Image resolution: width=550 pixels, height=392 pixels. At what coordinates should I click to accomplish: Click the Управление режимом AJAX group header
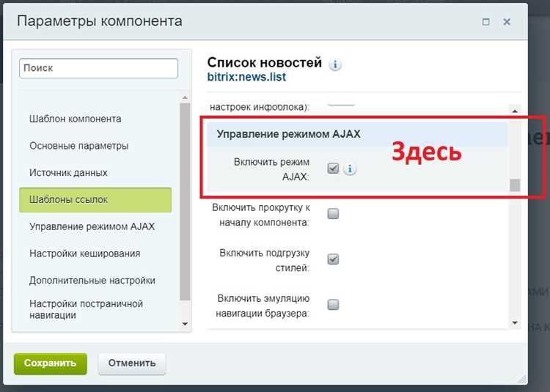tap(357, 134)
